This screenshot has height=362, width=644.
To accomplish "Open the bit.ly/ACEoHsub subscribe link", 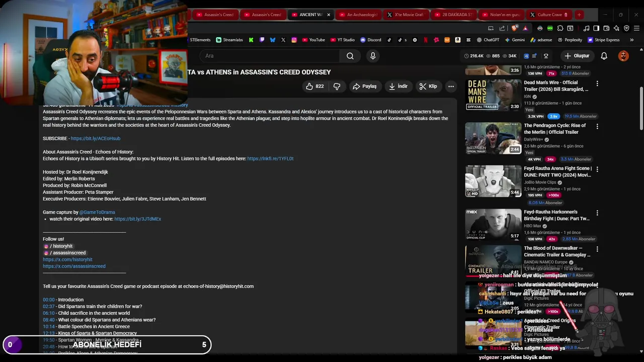I will [x=96, y=139].
